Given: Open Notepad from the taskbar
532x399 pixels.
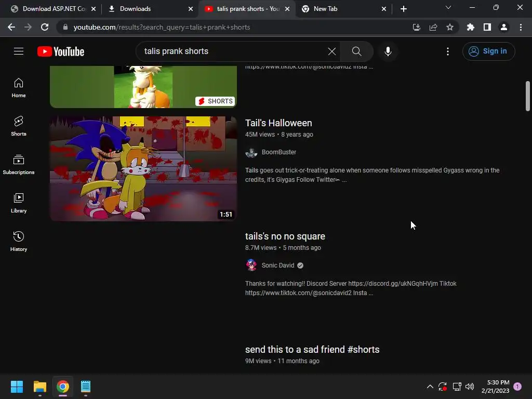Looking at the screenshot, I should [x=86, y=387].
